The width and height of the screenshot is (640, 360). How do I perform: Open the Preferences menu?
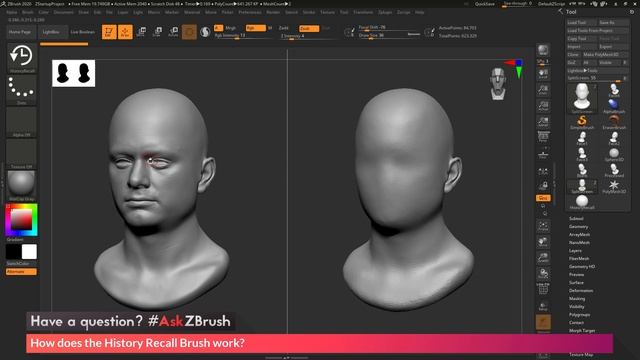(250, 12)
